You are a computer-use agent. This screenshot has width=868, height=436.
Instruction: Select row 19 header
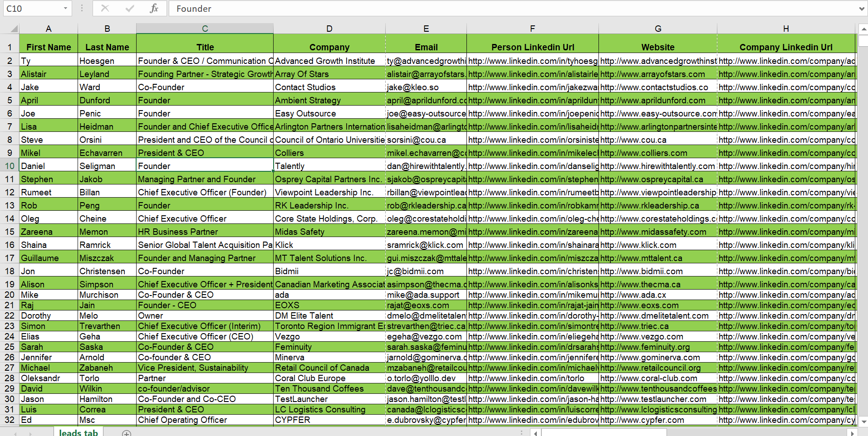point(10,284)
